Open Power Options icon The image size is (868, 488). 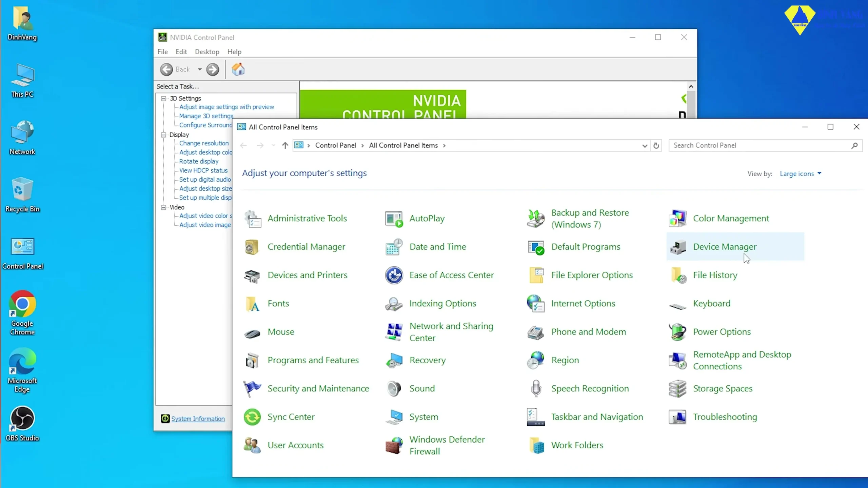pos(677,332)
